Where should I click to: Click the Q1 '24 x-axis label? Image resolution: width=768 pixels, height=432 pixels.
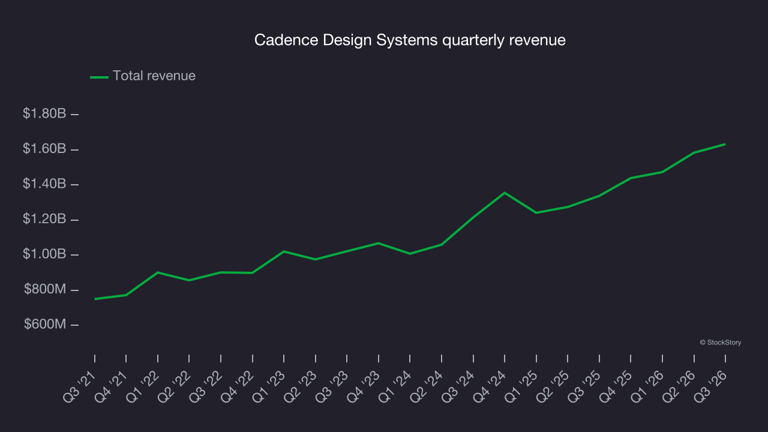(x=394, y=387)
